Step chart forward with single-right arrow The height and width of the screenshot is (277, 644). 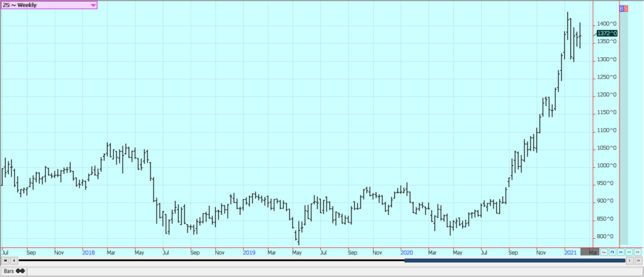coord(630,260)
